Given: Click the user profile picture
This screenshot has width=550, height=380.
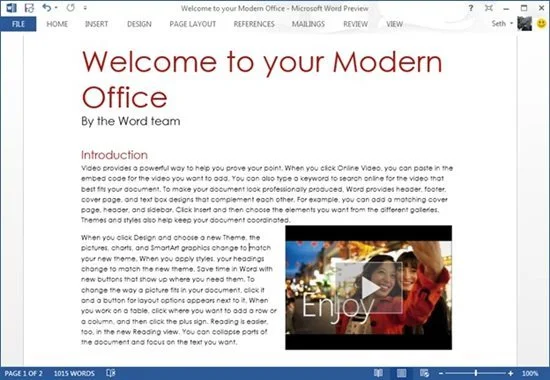Looking at the screenshot, I should [524, 24].
